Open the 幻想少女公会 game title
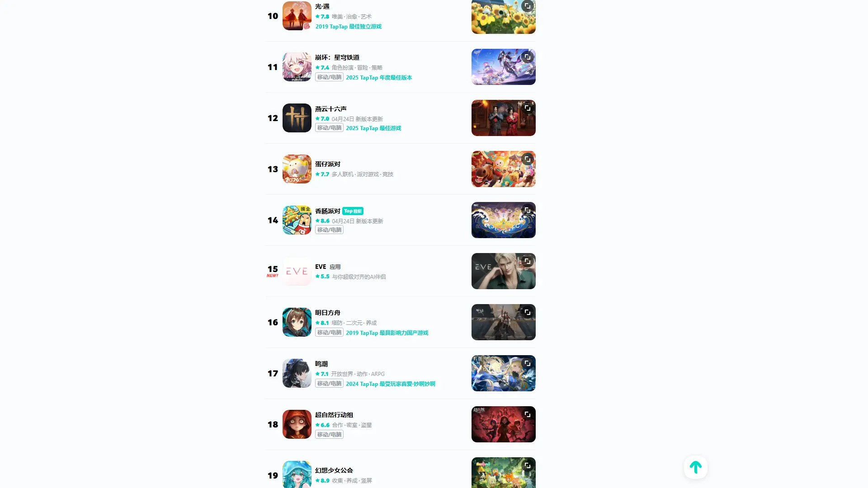 [334, 470]
